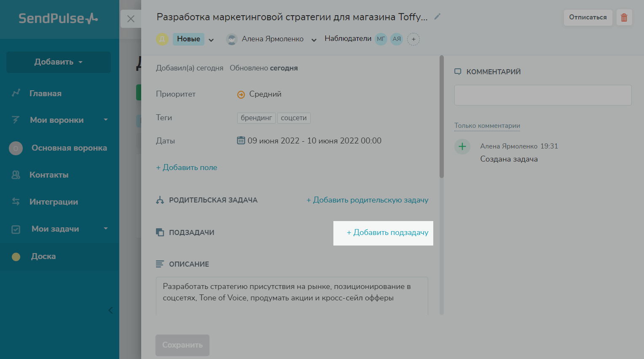Click the task panel vertical scrollbar
The height and width of the screenshot is (359, 644).
[442, 117]
